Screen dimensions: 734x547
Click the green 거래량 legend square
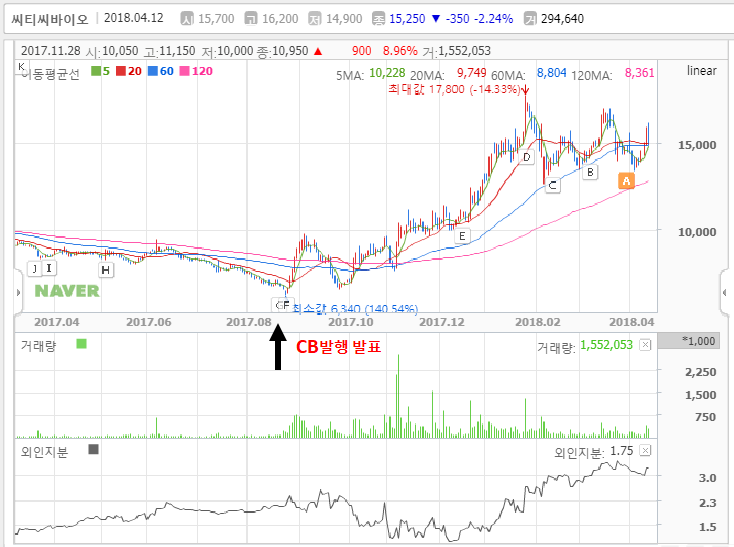pyautogui.click(x=81, y=344)
